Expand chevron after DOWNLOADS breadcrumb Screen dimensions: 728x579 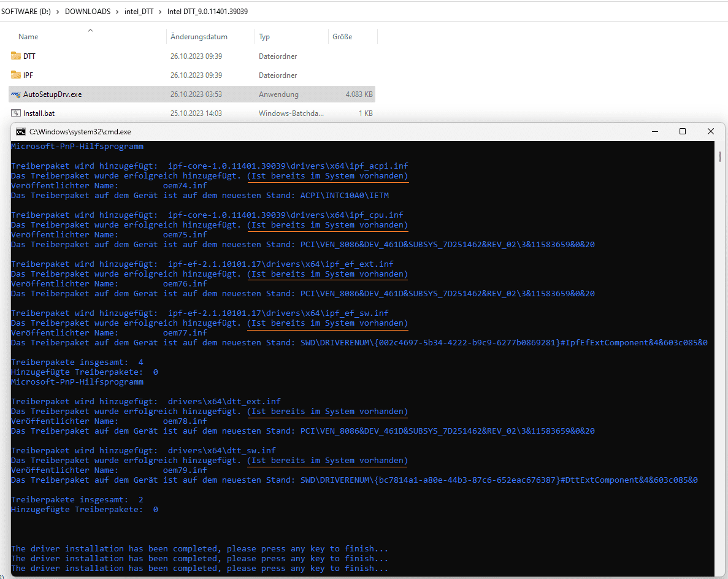pos(118,12)
